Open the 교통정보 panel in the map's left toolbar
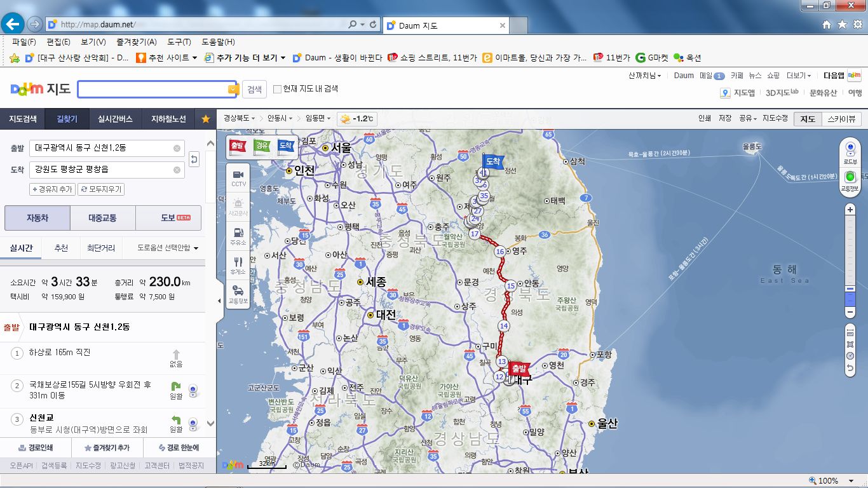868x488 pixels. (x=238, y=294)
